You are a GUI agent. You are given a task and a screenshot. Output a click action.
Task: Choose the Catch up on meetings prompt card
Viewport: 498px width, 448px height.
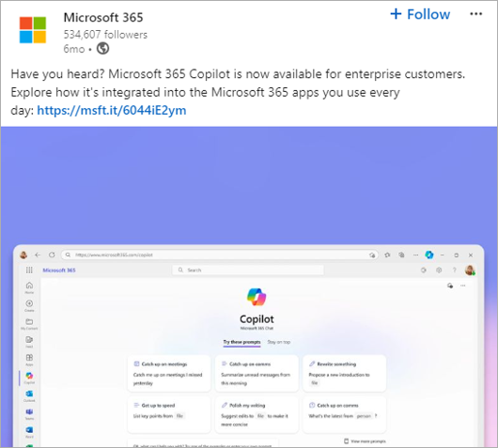[168, 373]
